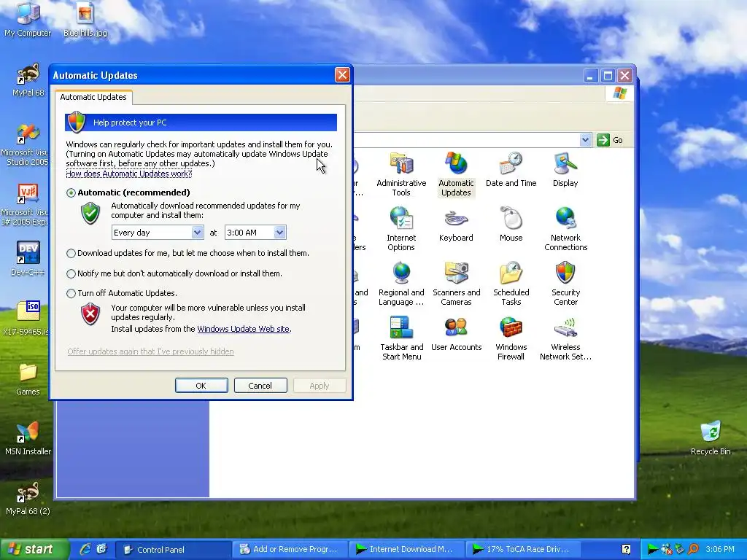
Task: Open Scheduled Tasks icon
Action: pyautogui.click(x=511, y=284)
